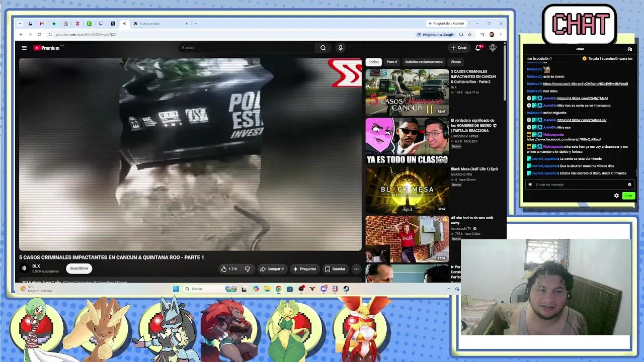Open emote picker in chat input
Viewport: 644px width, 362px height.
pos(629,185)
